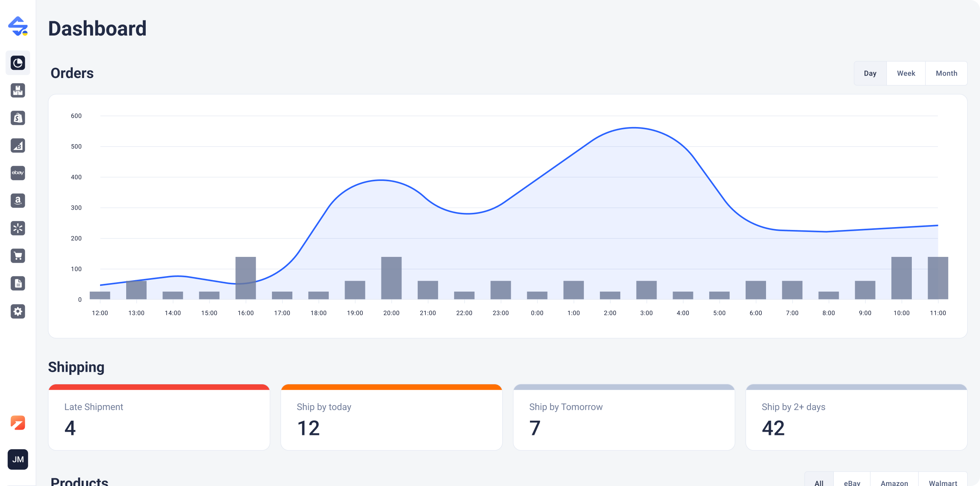Open the BigCommerce sidebar icon
The width and height of the screenshot is (980, 486).
[18, 145]
